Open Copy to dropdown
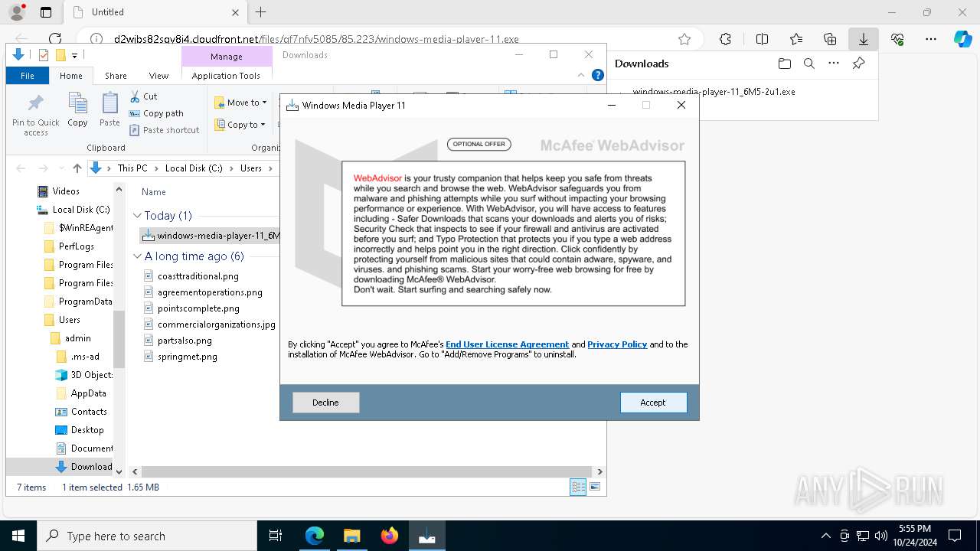The width and height of the screenshot is (980, 551). pos(240,125)
